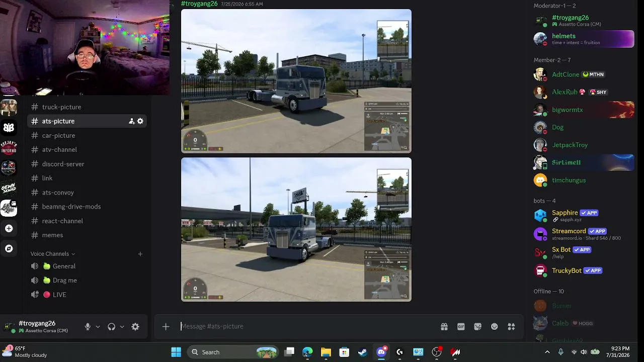Open member AlexRub profile

click(584, 92)
